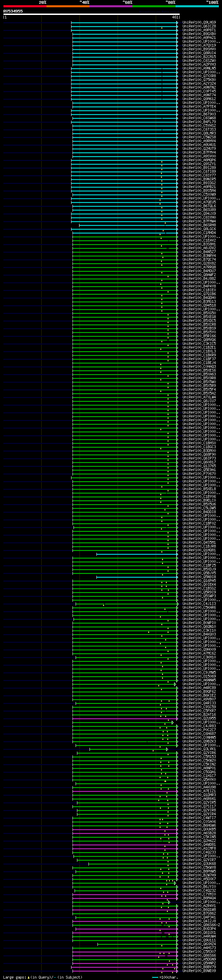This screenshot has height=980, width=222.
Task: Click the cyan alignment bar for UniRef100_B6SRH8
Action: (x=128, y=225)
